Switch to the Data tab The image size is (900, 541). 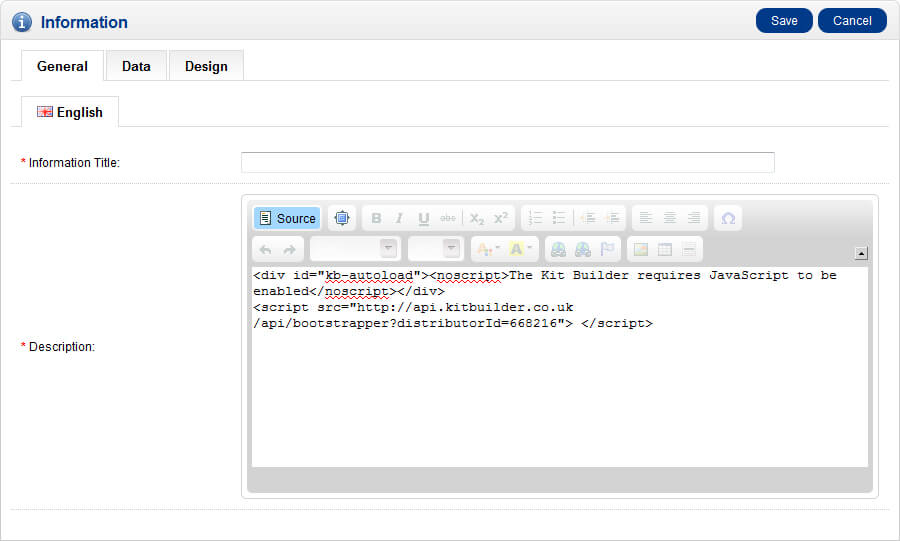tap(136, 66)
